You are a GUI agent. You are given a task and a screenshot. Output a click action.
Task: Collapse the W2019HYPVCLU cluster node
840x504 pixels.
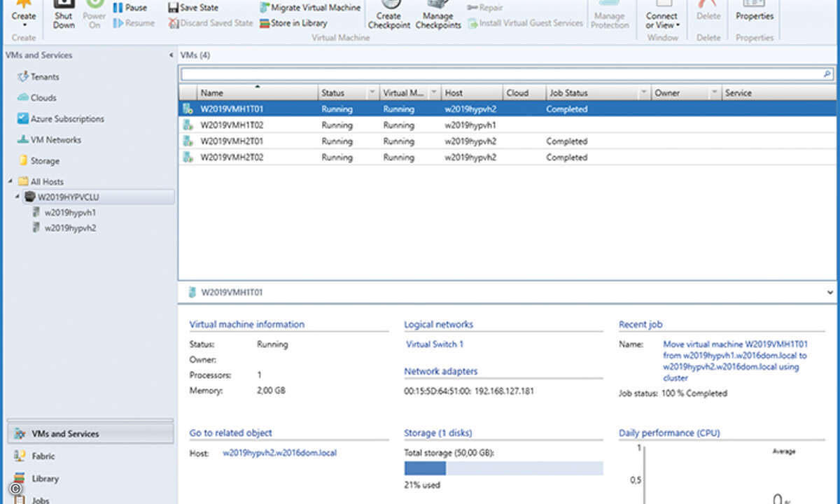click(17, 197)
